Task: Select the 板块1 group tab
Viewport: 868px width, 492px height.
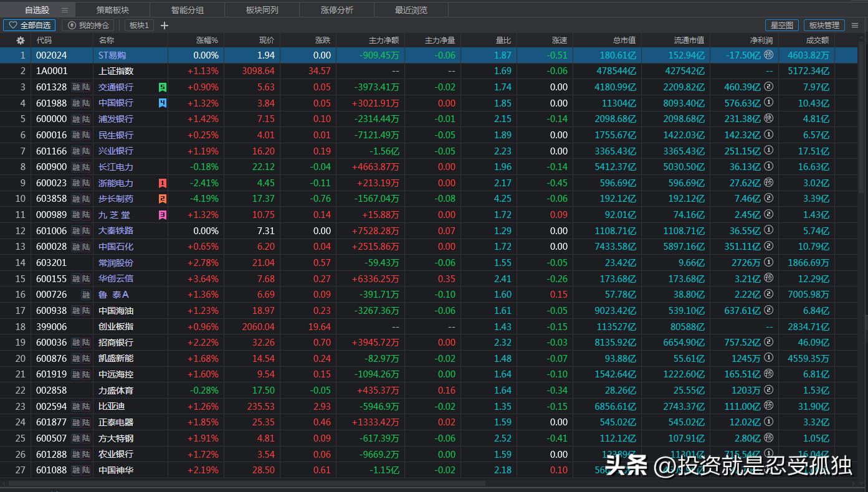Action: click(x=138, y=25)
